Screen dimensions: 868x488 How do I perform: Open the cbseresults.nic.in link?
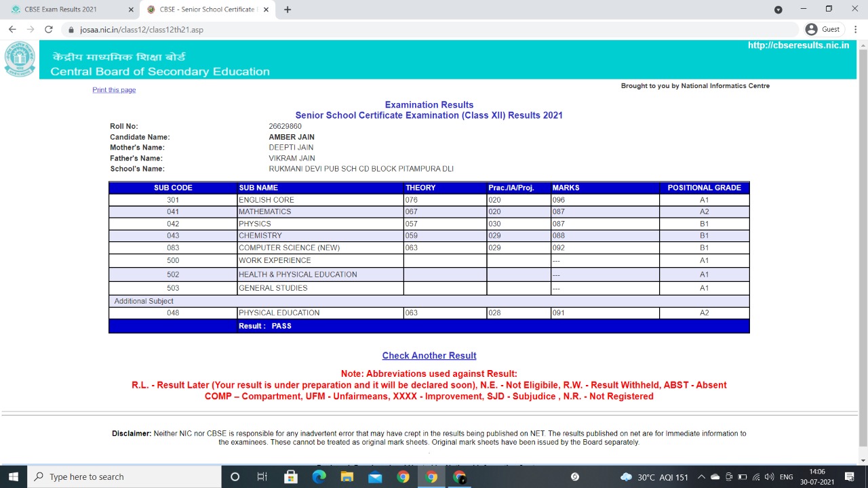pos(798,45)
